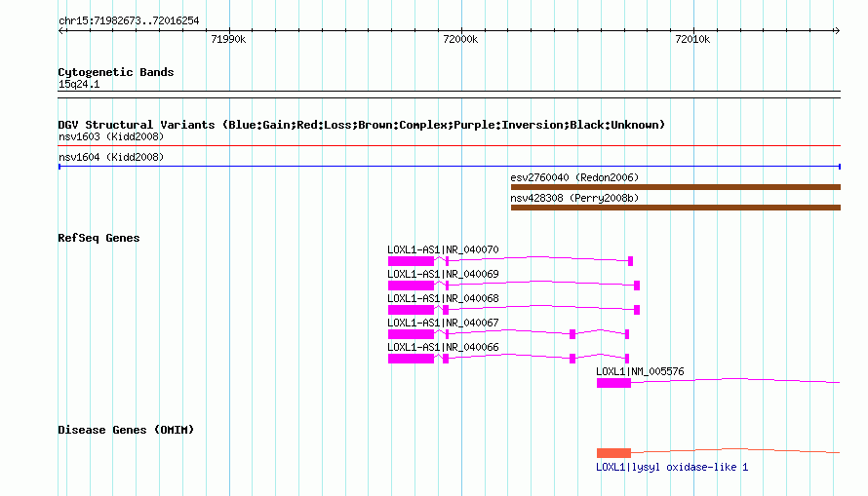
Task: Click the DGV Structural Variants track title
Action: pos(362,125)
